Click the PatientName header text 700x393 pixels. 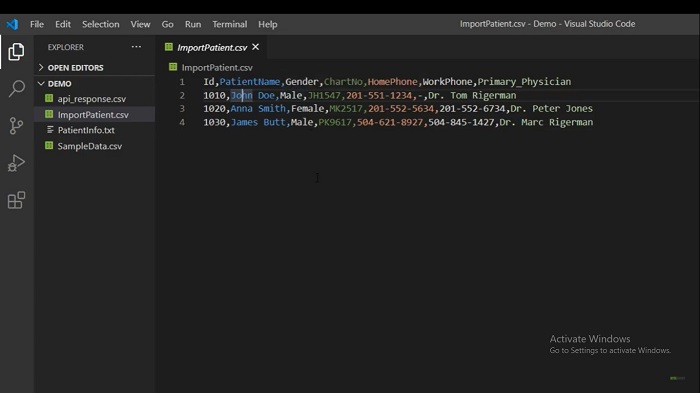(x=250, y=82)
